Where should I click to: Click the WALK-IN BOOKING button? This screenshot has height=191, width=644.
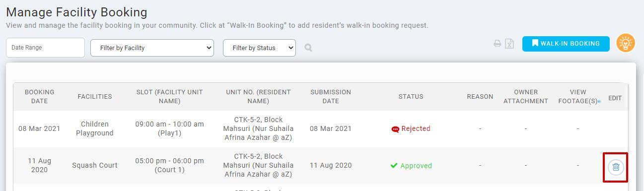coord(566,43)
